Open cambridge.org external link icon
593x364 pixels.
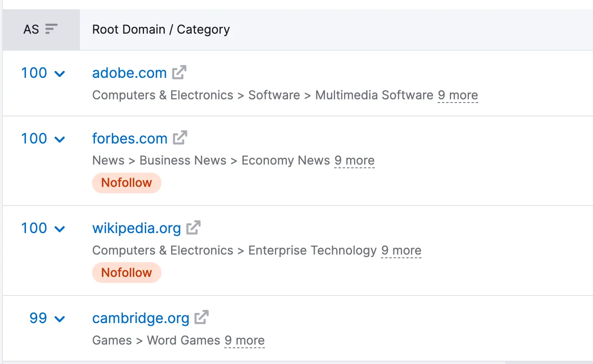202,317
